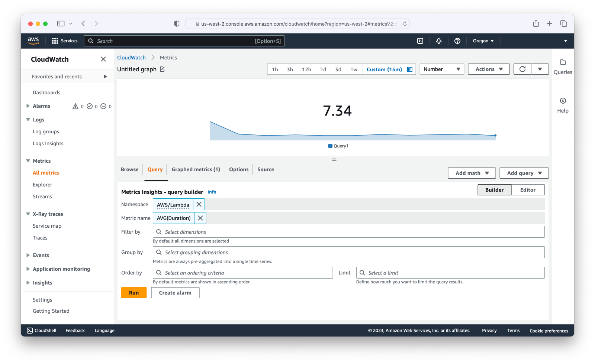The width and height of the screenshot is (595, 364).
Task: Collapse the X-Ray traces section
Action: [x=28, y=214]
